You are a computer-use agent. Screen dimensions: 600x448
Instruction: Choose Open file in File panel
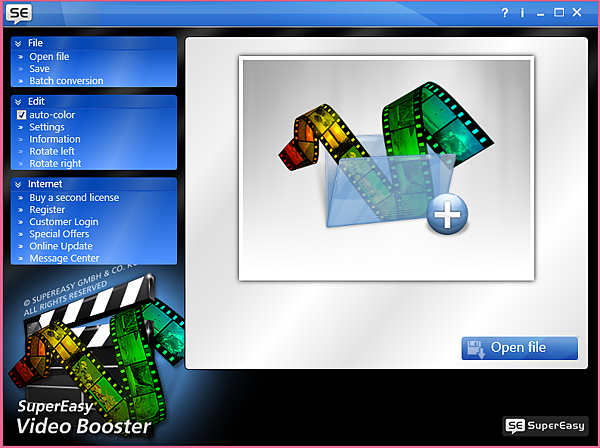[x=49, y=57]
